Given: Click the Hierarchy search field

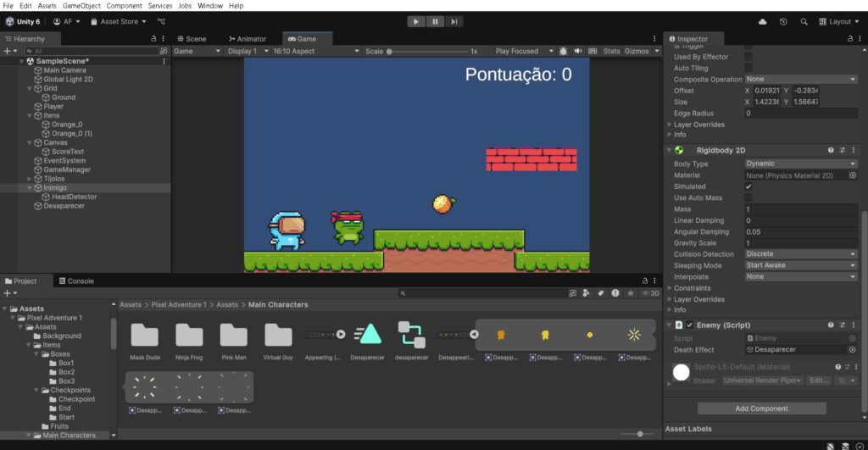Looking at the screenshot, I should pos(92,51).
